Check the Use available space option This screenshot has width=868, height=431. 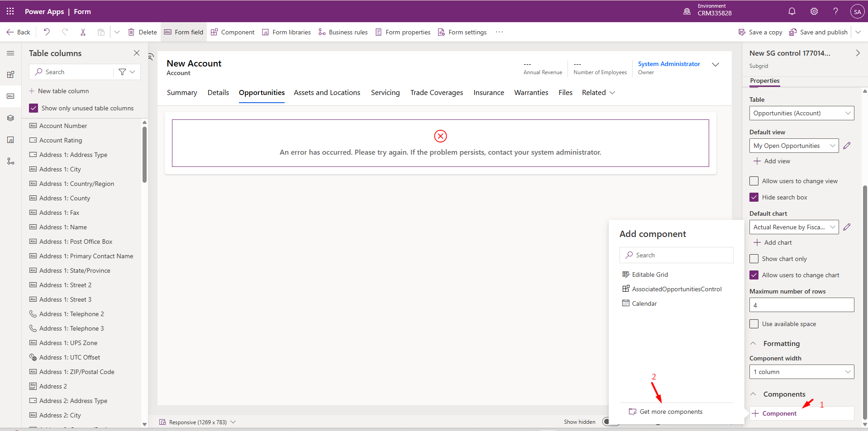pos(754,324)
